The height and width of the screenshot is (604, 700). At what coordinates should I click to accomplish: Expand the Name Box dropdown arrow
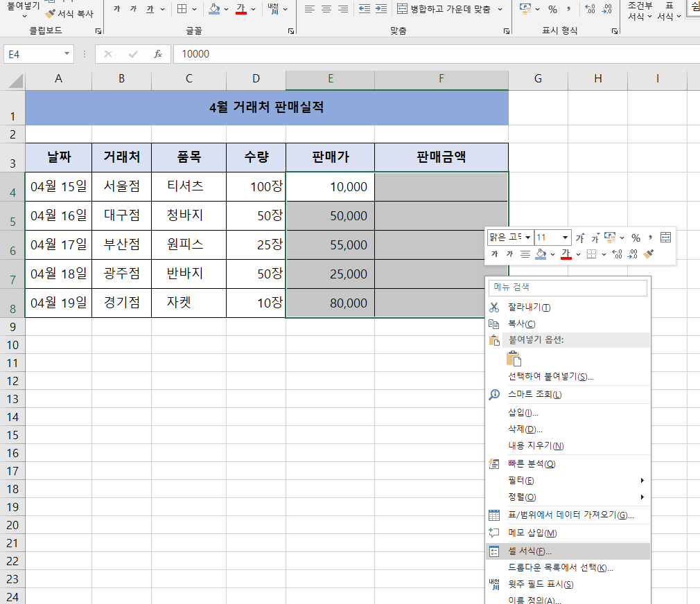[x=67, y=54]
